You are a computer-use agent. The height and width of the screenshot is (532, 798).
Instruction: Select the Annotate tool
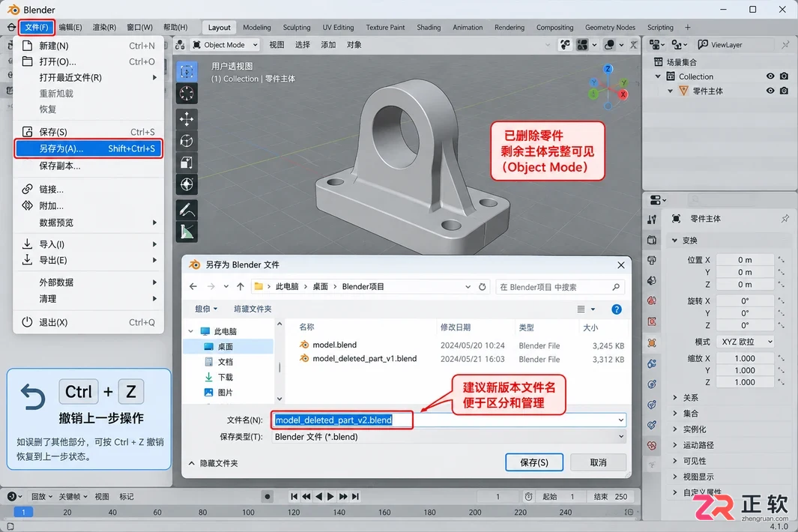click(187, 210)
